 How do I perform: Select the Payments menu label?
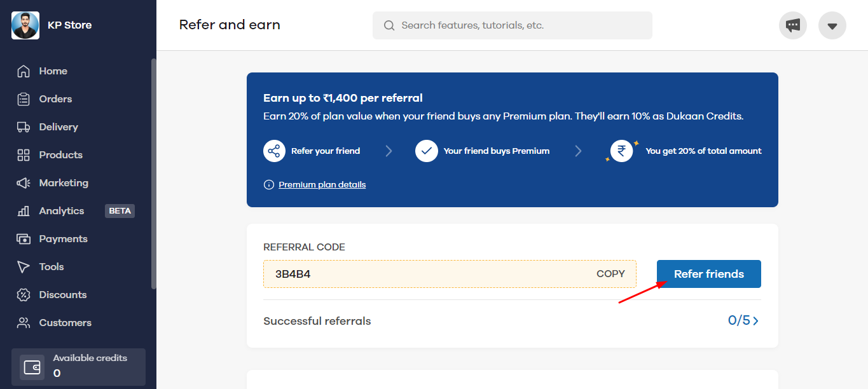(63, 239)
